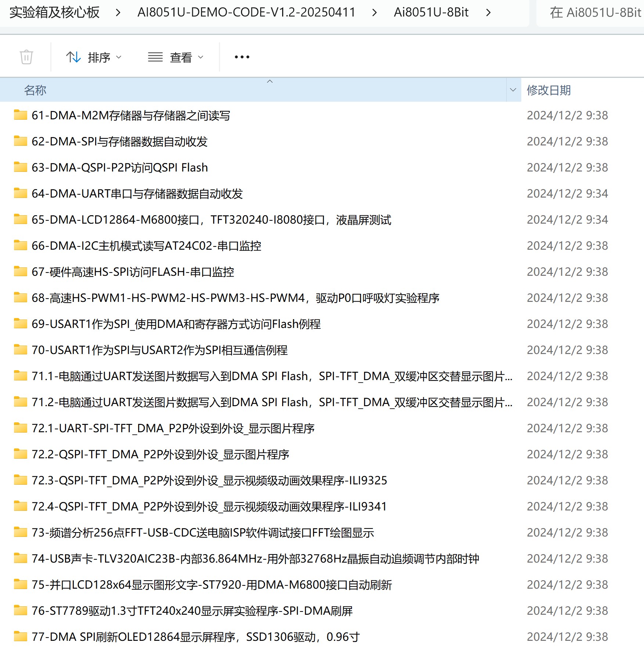
Task: Click the 名称 column header
Action: (x=35, y=90)
